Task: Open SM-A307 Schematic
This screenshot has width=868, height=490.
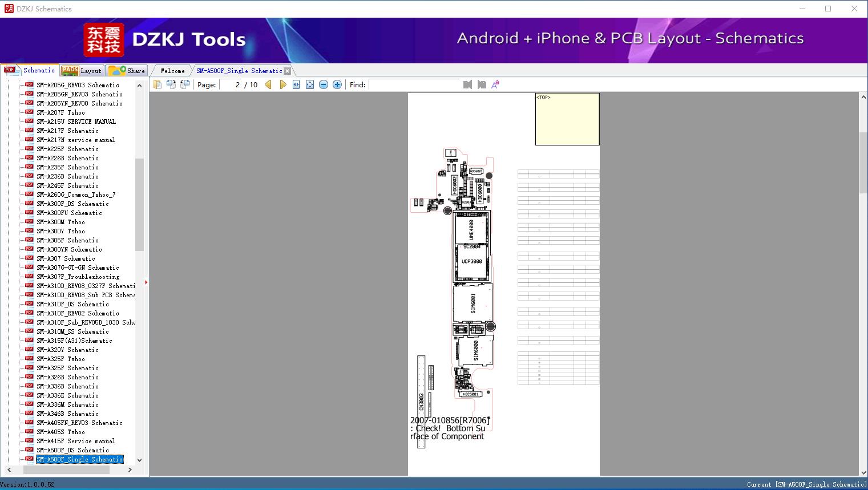Action: pos(66,258)
